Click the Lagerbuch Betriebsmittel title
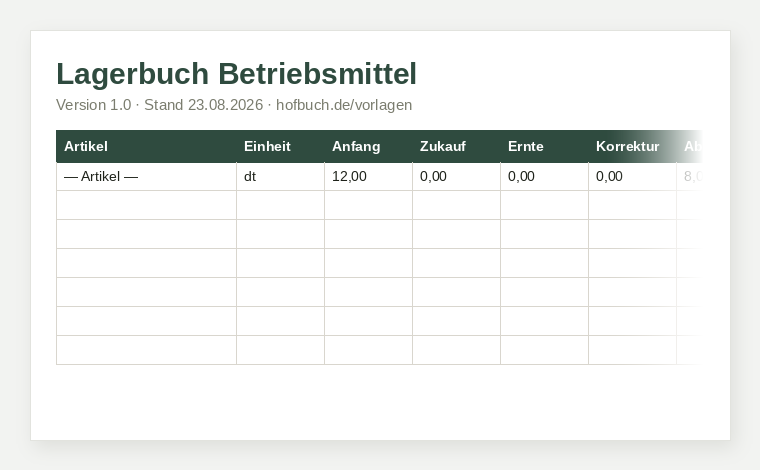Image resolution: width=760 pixels, height=470 pixels. point(237,74)
